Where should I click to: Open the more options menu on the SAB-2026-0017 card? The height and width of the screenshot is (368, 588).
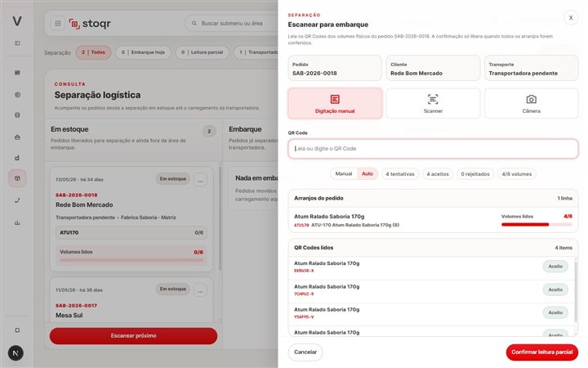(200, 290)
